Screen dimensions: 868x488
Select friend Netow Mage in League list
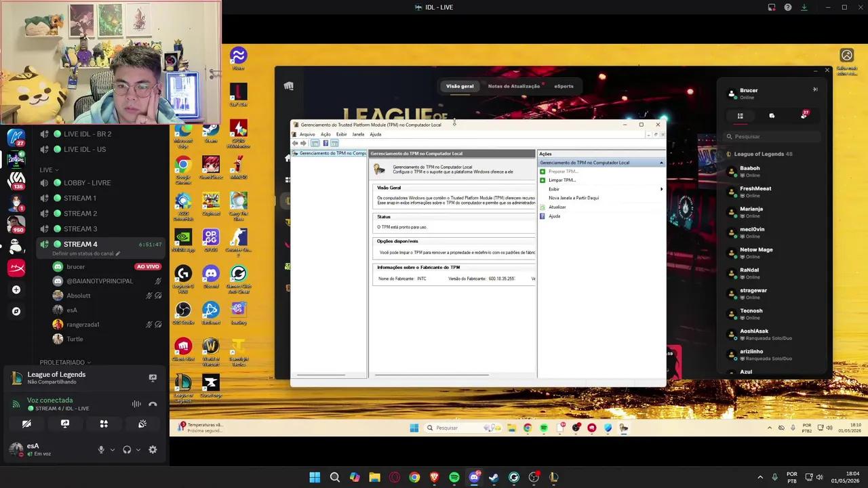[773, 253]
